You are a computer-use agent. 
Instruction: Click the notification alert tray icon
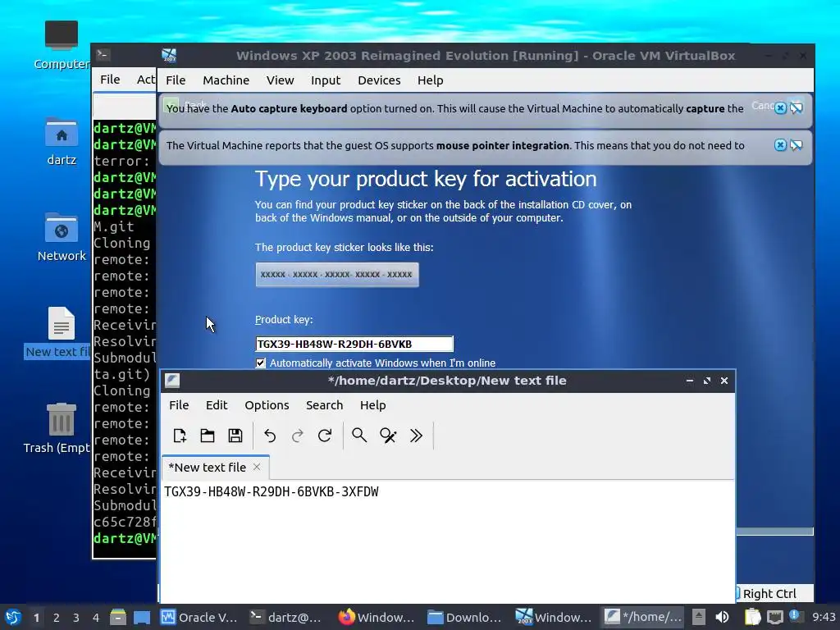794,617
